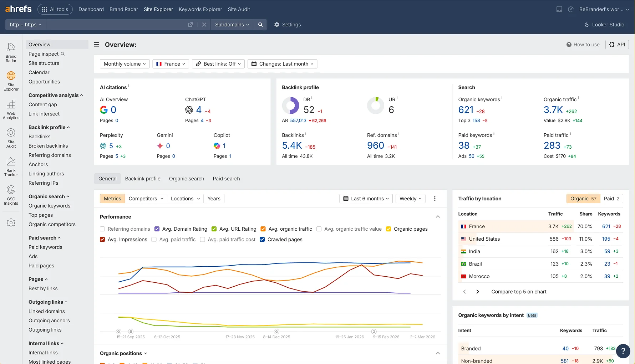The height and width of the screenshot is (364, 635).
Task: Click the ChatGPT logo icon
Action: [189, 110]
